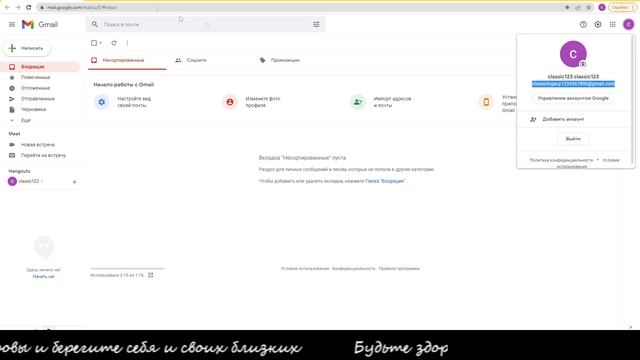
Task: Click the Hangouts quote bubble icon
Action: click(44, 247)
